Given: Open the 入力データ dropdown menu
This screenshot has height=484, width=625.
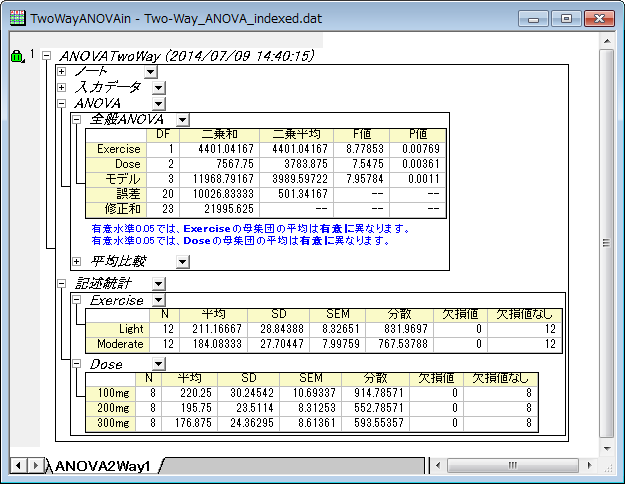Looking at the screenshot, I should (x=159, y=88).
